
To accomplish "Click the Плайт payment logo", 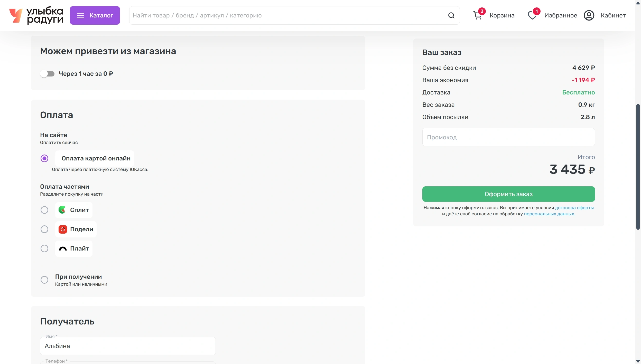I will (63, 248).
